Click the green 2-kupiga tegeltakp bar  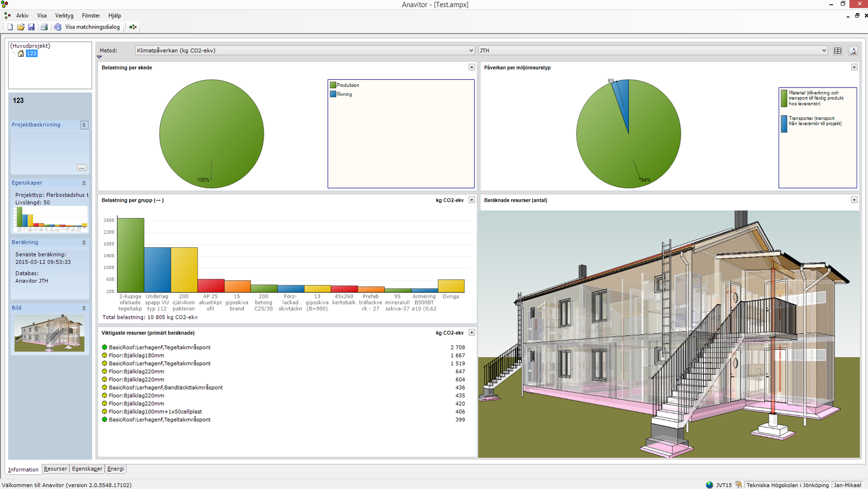[131, 255]
